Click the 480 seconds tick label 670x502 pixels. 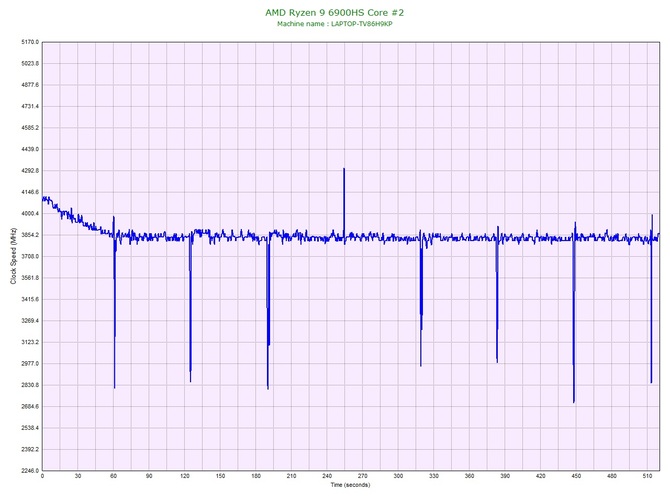click(611, 476)
